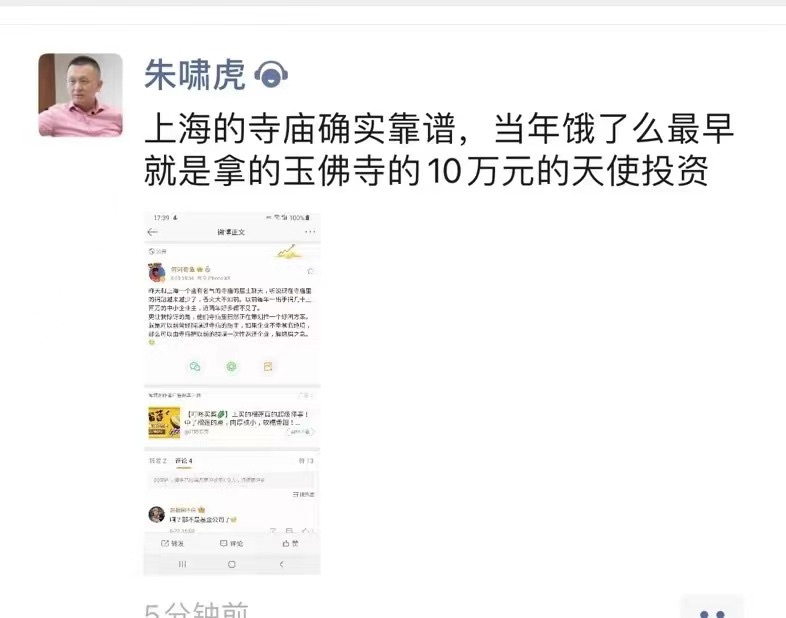
Task: Tap the headset badge beside 朱啸虎
Action: pyautogui.click(x=271, y=75)
